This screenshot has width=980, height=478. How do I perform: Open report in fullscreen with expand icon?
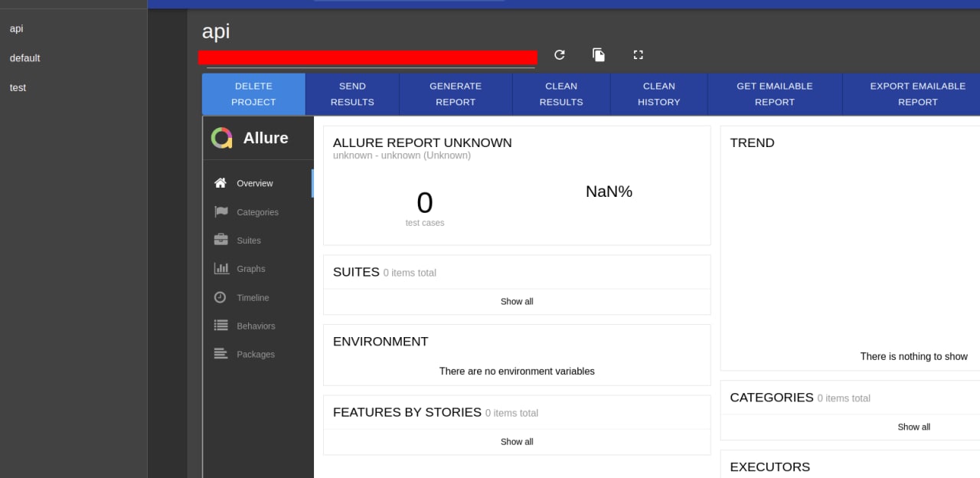[x=639, y=54]
